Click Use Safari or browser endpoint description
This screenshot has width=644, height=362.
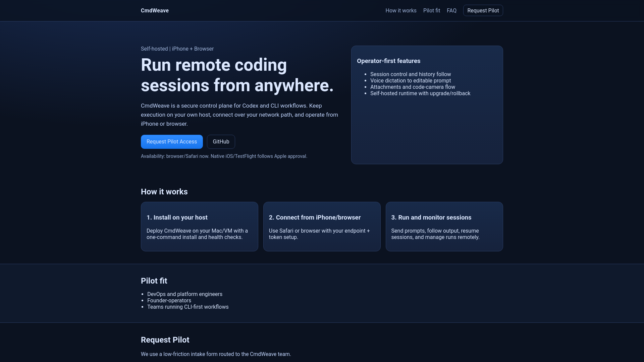click(x=319, y=234)
